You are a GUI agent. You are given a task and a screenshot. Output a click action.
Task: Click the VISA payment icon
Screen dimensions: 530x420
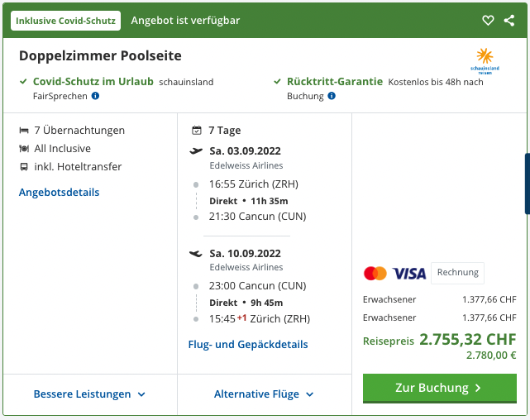point(409,273)
